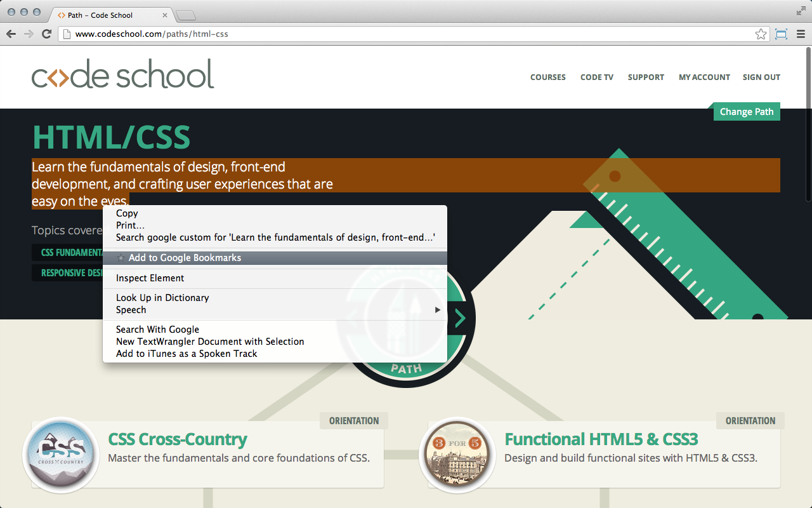This screenshot has height=508, width=812.
Task: Reload the page with the refresh icon
Action: pyautogui.click(x=46, y=34)
